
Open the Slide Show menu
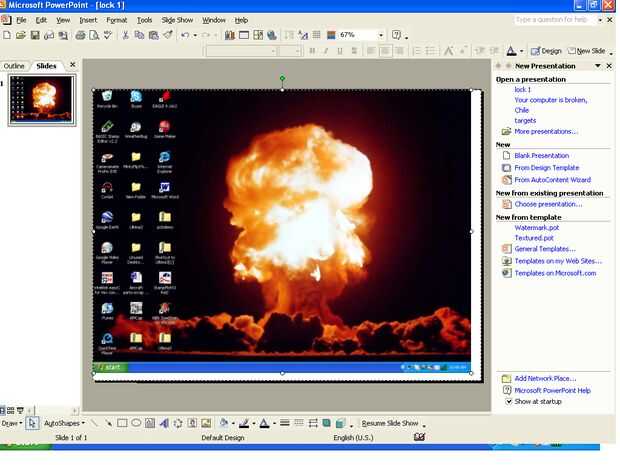[x=177, y=20]
